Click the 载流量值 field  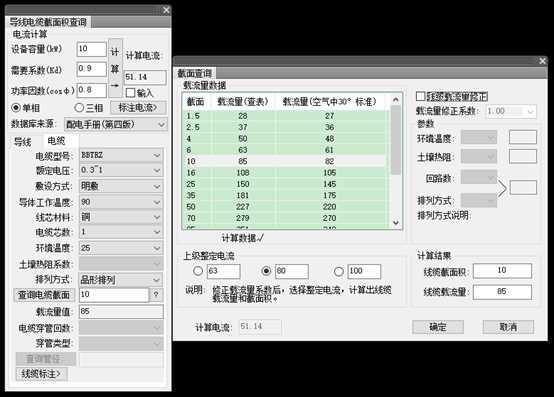[x=121, y=312]
